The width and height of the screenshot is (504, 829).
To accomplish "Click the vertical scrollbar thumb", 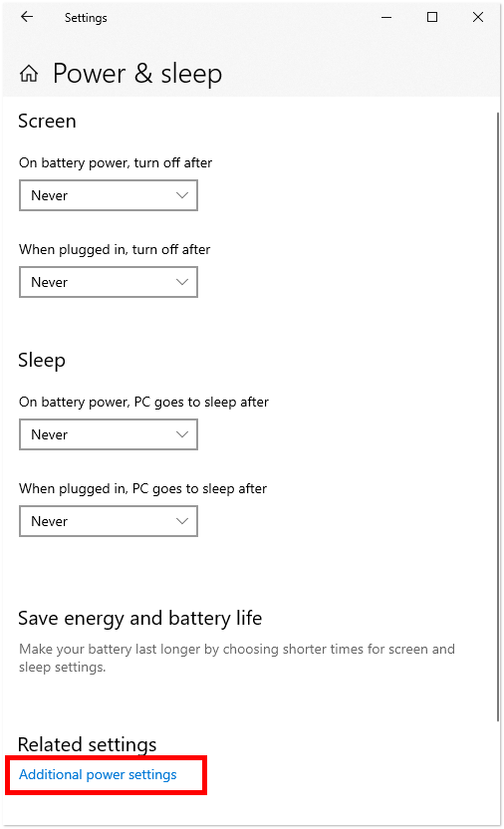I will click(x=498, y=416).
